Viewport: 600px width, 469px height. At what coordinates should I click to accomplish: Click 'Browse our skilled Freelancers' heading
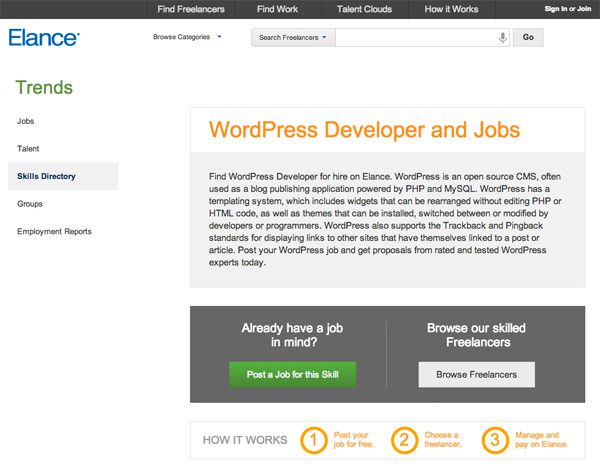tap(477, 335)
